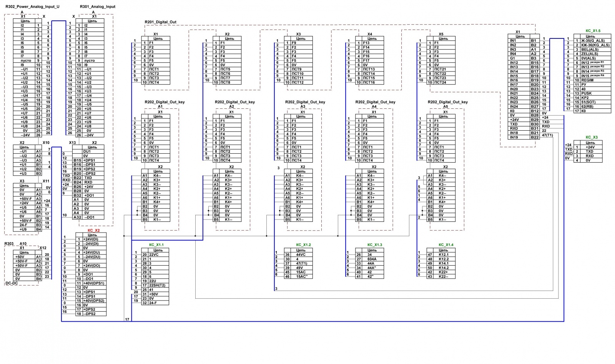Click the KC_X1.4 connector label

tap(446, 245)
